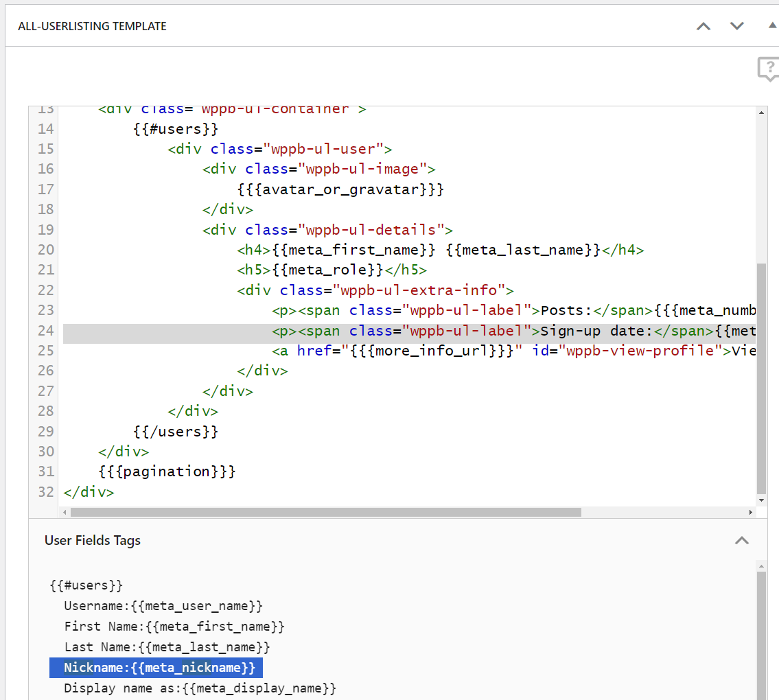Select the highlighted Nickname:{{meta_nickname}} tag
Image resolution: width=779 pixels, height=700 pixels.
point(156,668)
